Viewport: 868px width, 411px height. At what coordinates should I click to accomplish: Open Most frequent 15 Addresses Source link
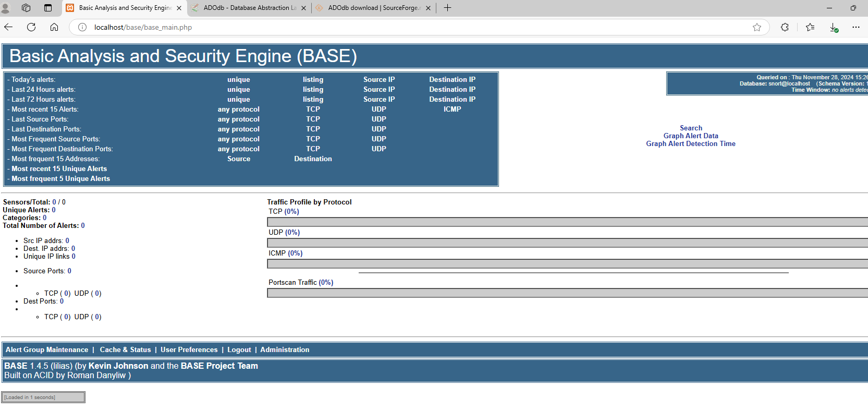tap(239, 159)
